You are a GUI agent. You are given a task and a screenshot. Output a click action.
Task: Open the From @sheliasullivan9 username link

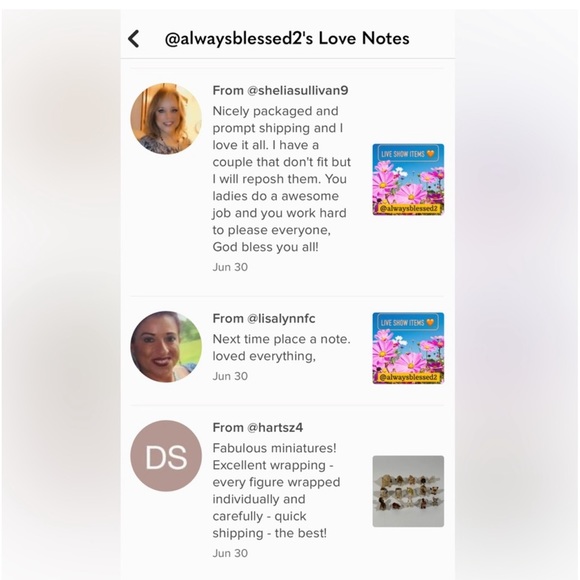pyautogui.click(x=280, y=91)
